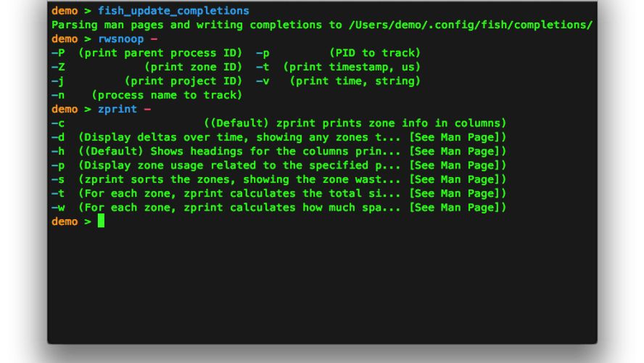Click the -d Display deltas over time option
Viewport: 644px width, 363px height.
(x=279, y=137)
